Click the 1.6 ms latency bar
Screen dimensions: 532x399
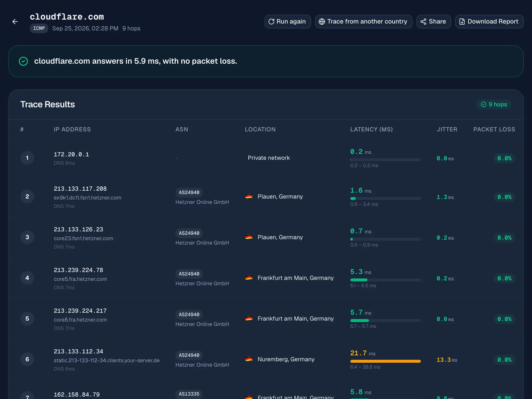click(x=385, y=198)
